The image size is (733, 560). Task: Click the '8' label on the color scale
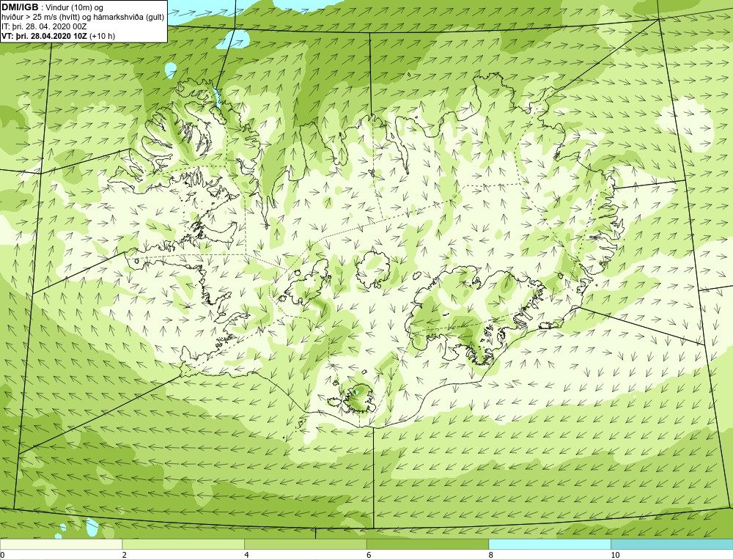coord(491,555)
